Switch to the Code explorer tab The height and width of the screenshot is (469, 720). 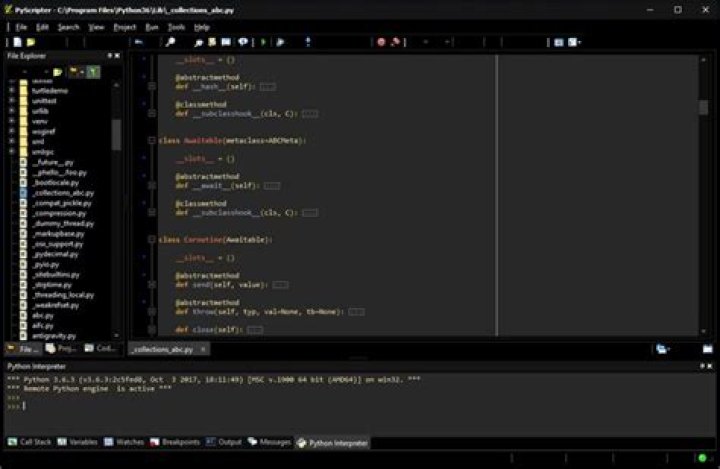[x=100, y=349]
